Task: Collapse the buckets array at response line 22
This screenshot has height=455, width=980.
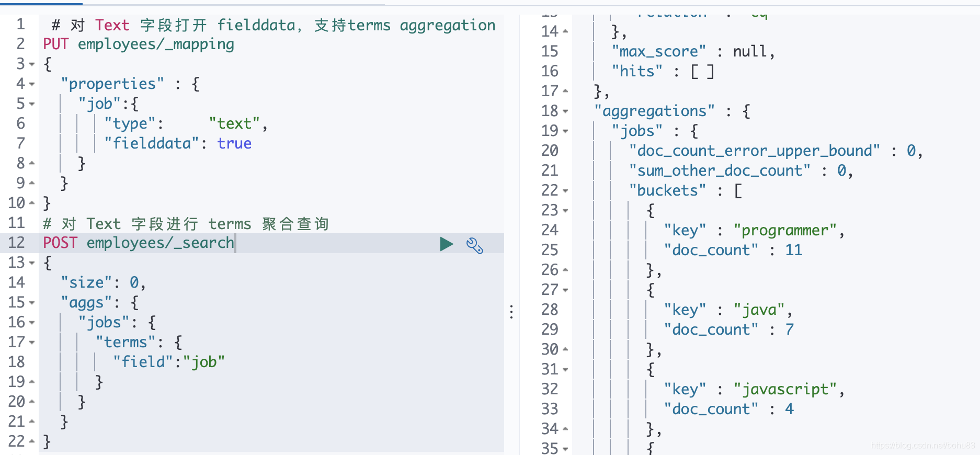Action: tap(565, 191)
